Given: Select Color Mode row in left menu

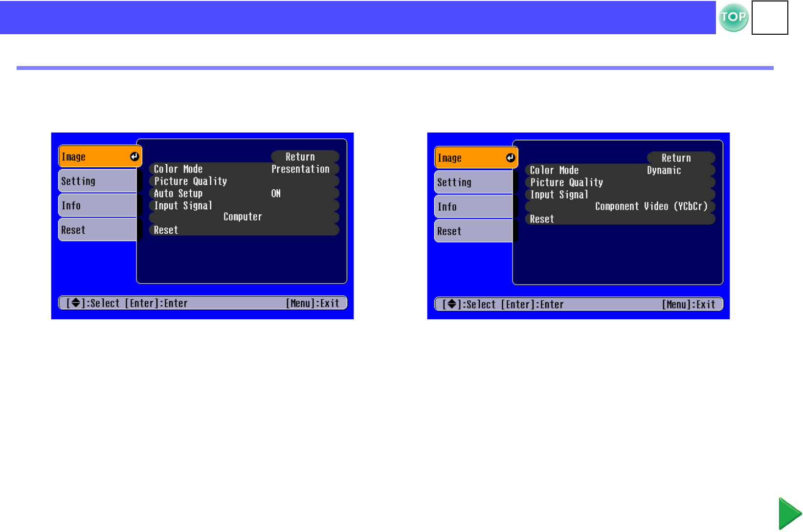Looking at the screenshot, I should tap(244, 169).
